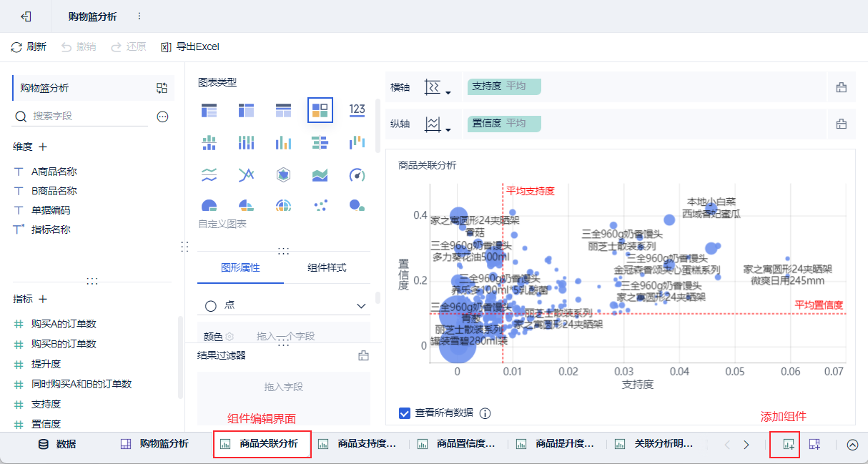Viewport: 868px width, 464px height.
Task: Choose the waterfall chart icon
Action: click(357, 142)
